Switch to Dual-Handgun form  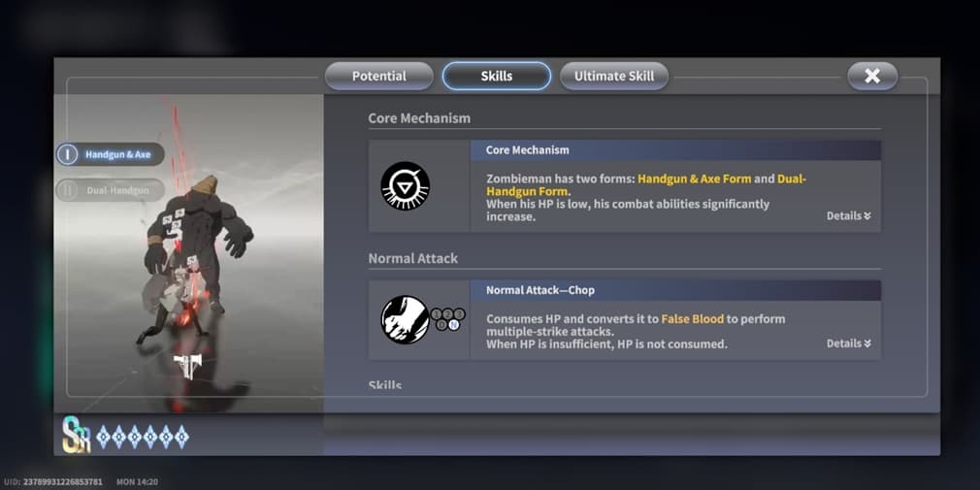pos(110,190)
